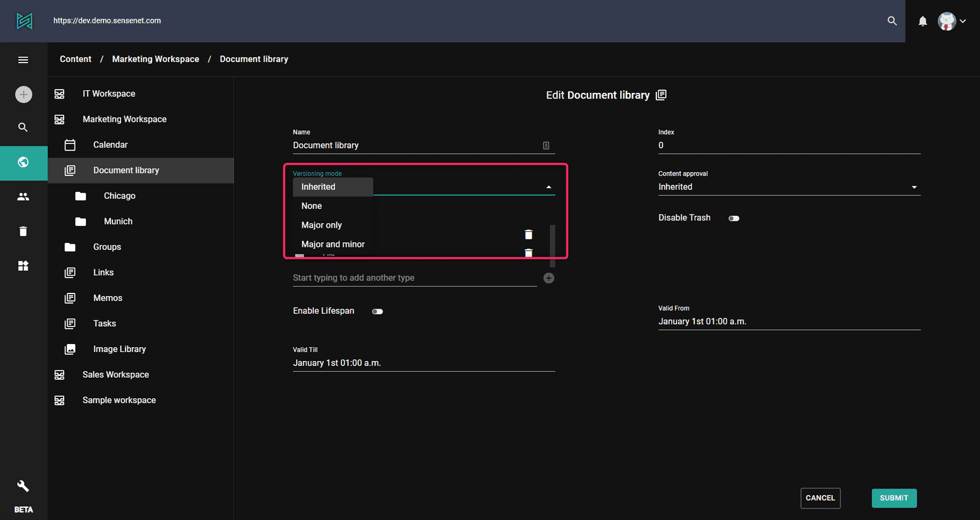Image resolution: width=980 pixels, height=520 pixels.
Task: Open the hamburger menu in sidebar
Action: click(x=23, y=60)
